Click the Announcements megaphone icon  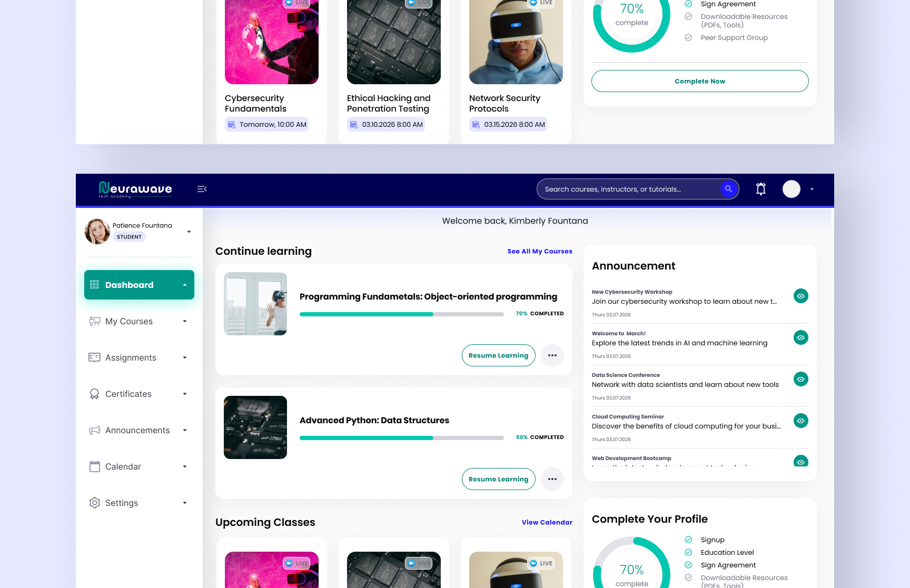point(95,430)
